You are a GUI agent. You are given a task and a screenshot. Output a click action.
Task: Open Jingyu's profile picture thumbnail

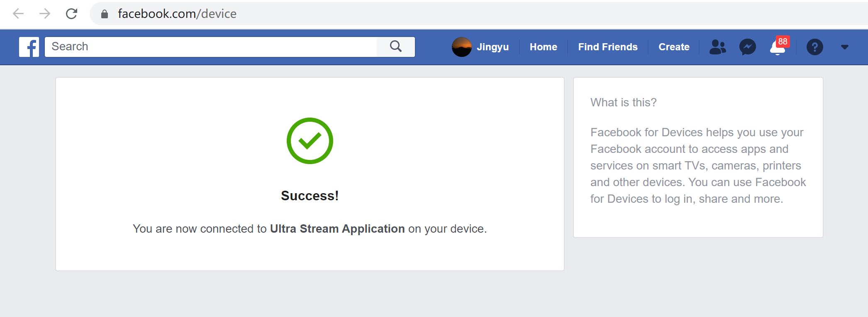click(461, 47)
